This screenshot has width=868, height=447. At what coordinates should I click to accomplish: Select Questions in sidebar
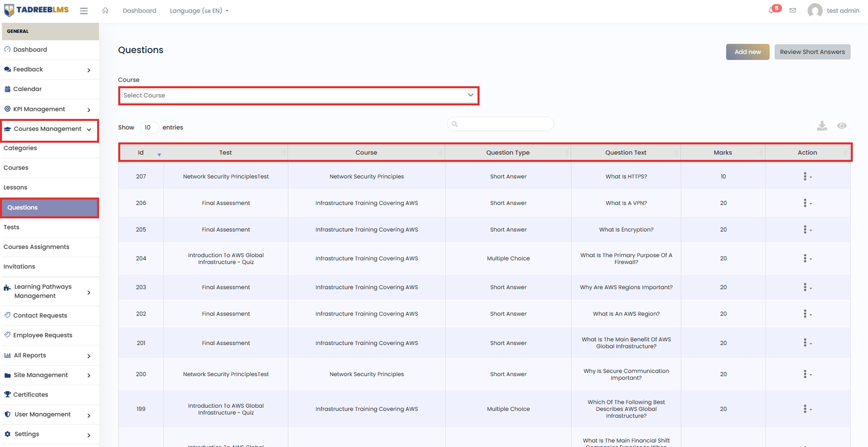click(50, 207)
